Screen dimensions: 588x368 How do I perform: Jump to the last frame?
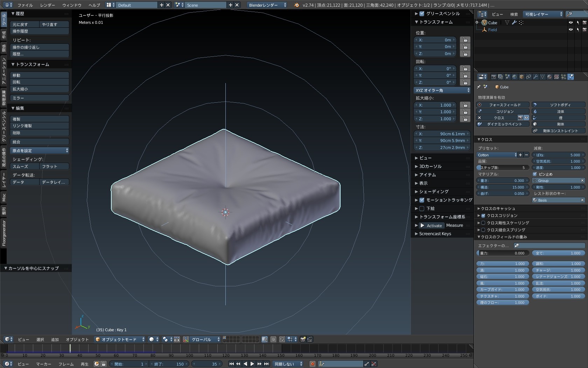[266, 364]
